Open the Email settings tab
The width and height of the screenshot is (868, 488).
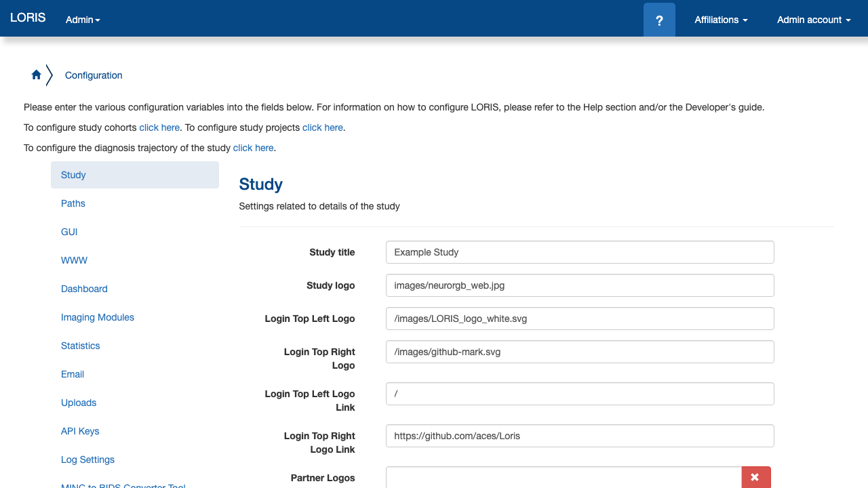pos(135,374)
